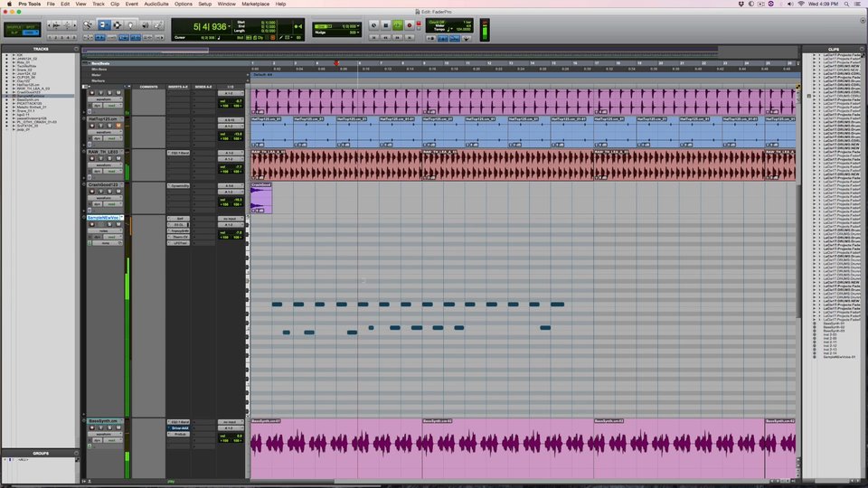Screen dimensions: 868x488
Task: Open the Setup menu
Action: tap(205, 4)
